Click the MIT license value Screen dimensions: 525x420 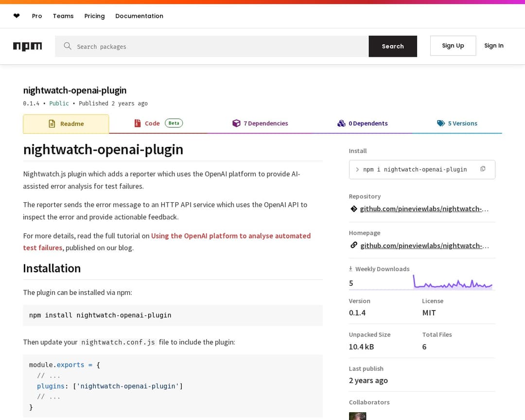point(429,313)
